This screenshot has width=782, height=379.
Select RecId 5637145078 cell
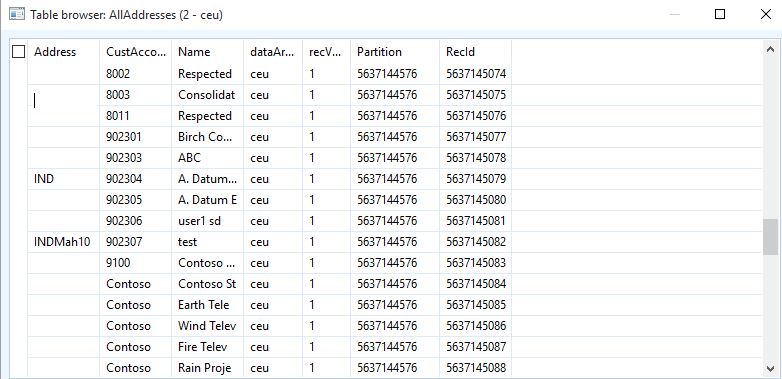tap(475, 158)
